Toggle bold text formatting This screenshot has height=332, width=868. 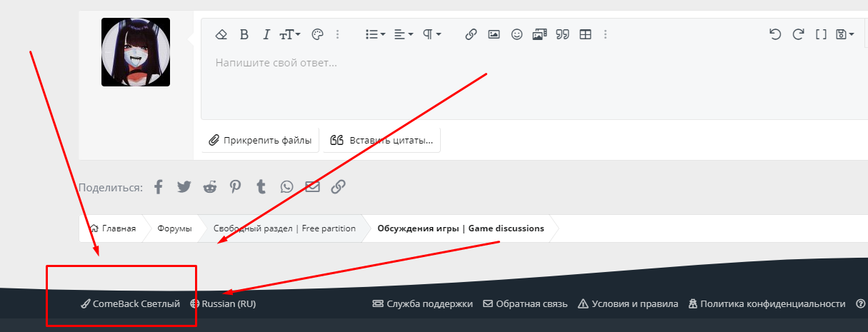pyautogui.click(x=244, y=34)
